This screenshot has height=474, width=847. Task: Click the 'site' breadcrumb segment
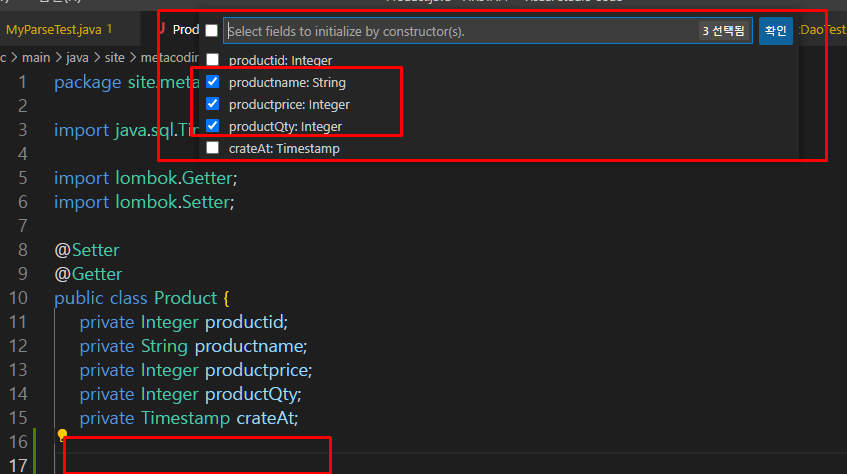pyautogui.click(x=115, y=57)
